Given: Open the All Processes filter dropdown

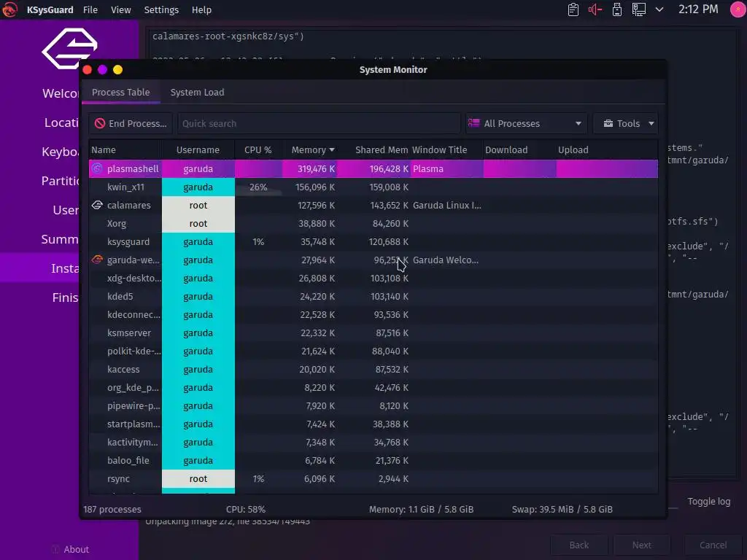Looking at the screenshot, I should click(527, 123).
